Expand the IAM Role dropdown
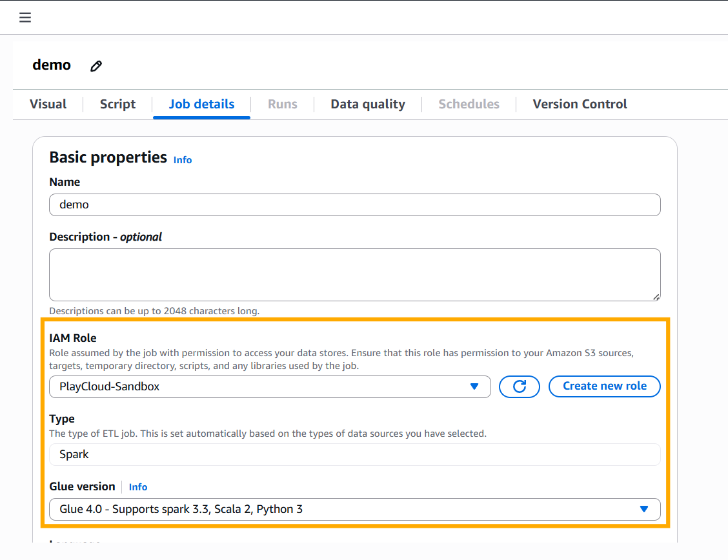Screen dimensions: 728x560 [270, 387]
